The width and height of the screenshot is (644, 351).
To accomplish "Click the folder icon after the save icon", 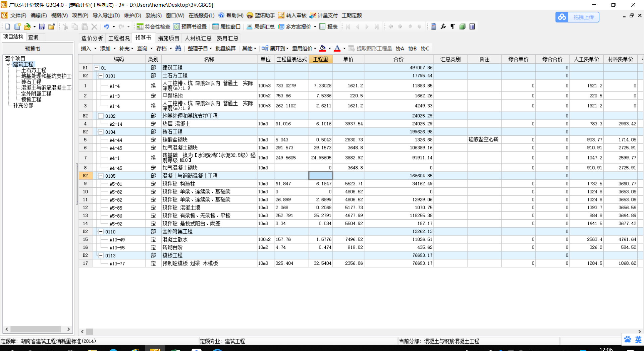I will [51, 26].
